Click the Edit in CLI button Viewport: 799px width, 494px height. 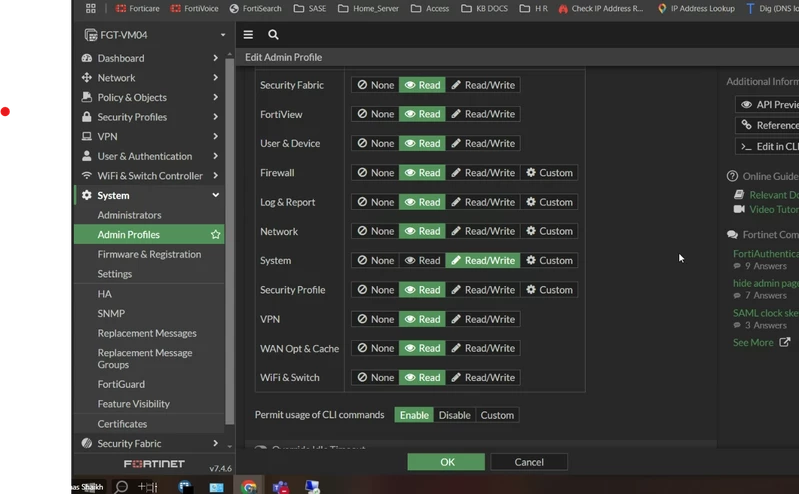[x=767, y=146]
